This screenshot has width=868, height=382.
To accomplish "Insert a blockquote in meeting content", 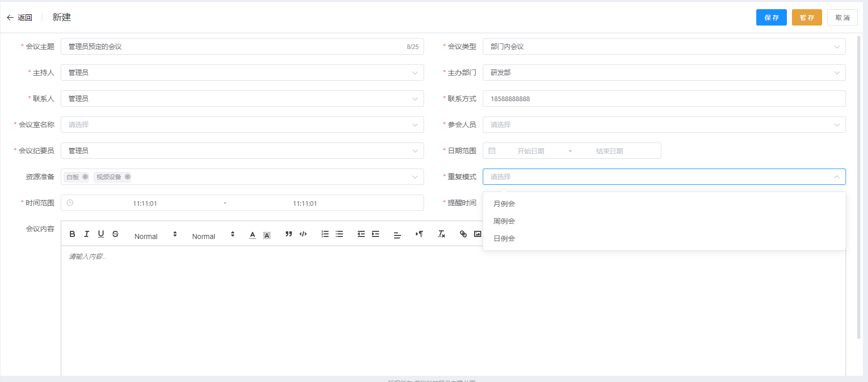I will [289, 234].
